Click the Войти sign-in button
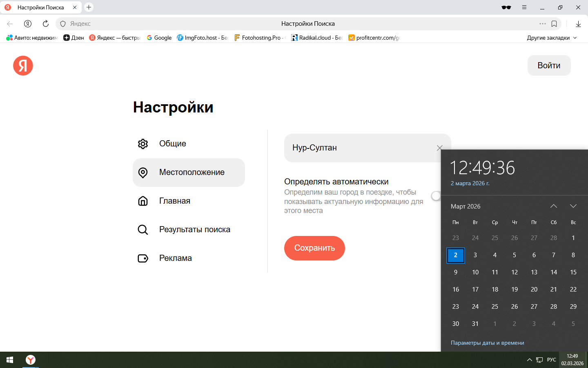 [x=549, y=65]
